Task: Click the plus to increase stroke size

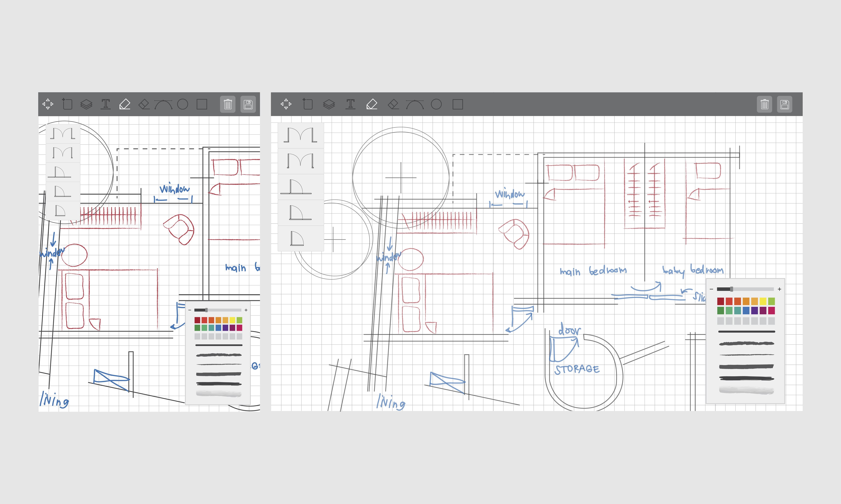Action: (779, 289)
